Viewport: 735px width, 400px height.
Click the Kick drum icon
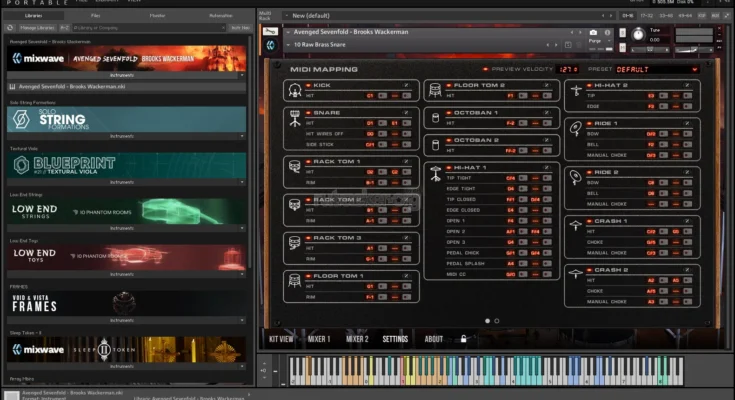tap(295, 90)
